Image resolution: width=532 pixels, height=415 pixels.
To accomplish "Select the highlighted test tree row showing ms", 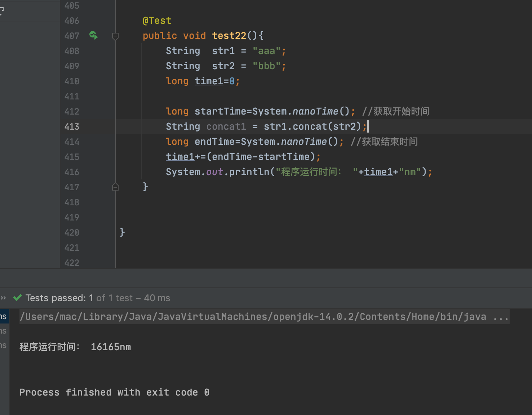I will (4, 316).
